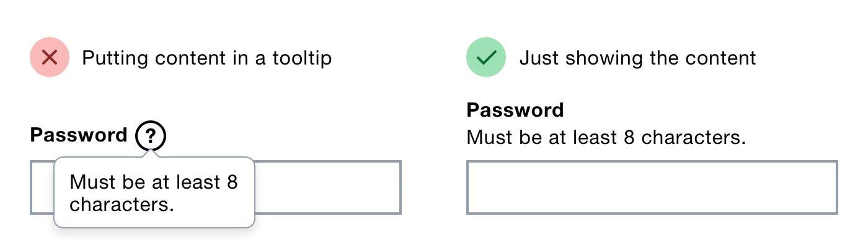Click the tooltip bubble about 8 characters
This screenshot has height=252, width=868.
point(154,192)
